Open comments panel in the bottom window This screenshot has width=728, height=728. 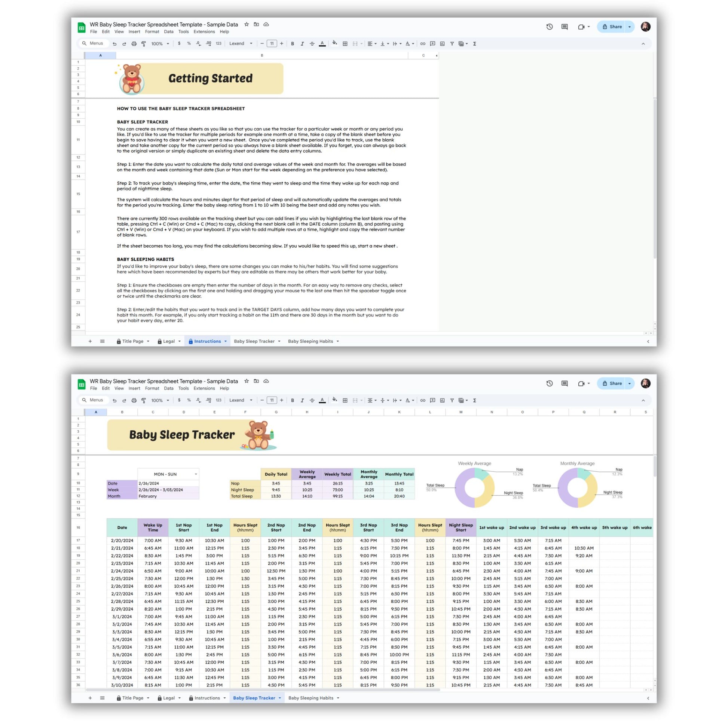pyautogui.click(x=565, y=383)
